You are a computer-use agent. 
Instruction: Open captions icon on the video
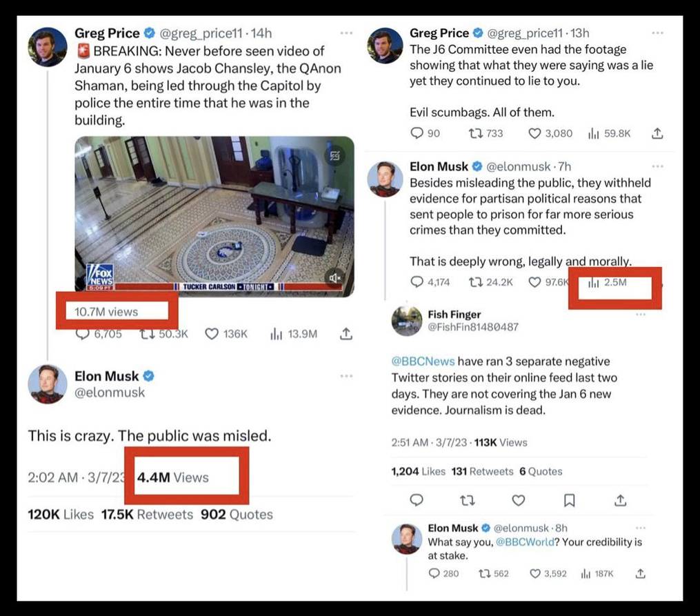pyautogui.click(x=334, y=156)
